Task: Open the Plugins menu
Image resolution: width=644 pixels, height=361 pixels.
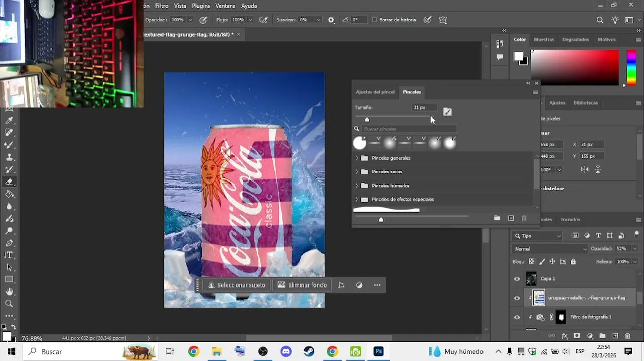Action: pyautogui.click(x=201, y=6)
